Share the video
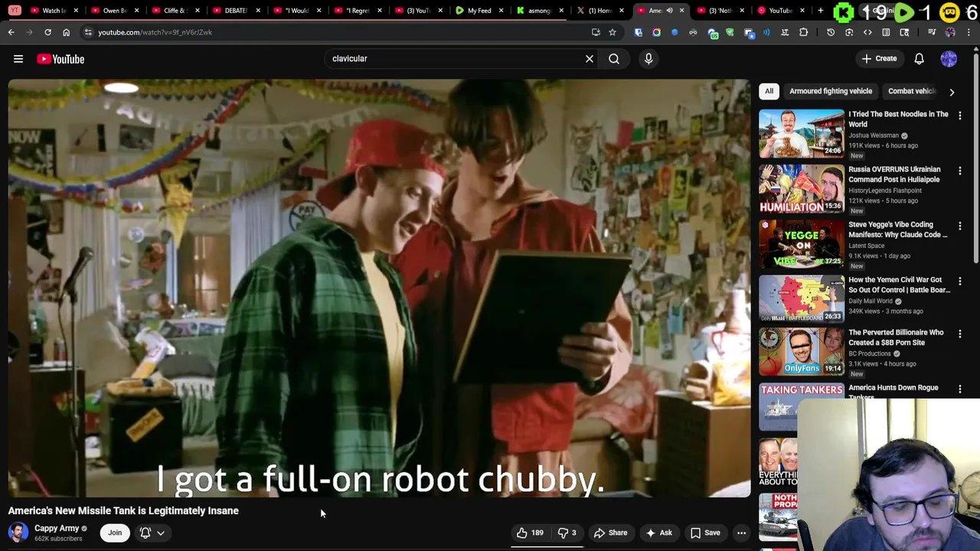Viewport: 980px width, 551px height. tap(610, 533)
